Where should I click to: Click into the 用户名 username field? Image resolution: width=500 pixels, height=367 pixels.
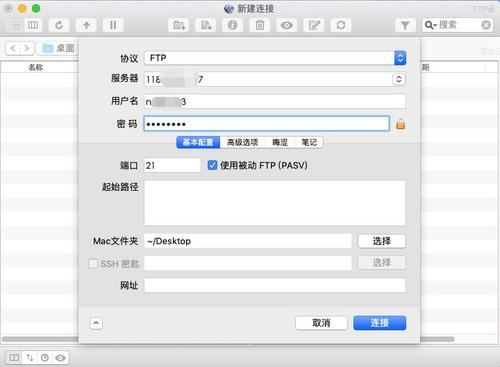coord(275,101)
